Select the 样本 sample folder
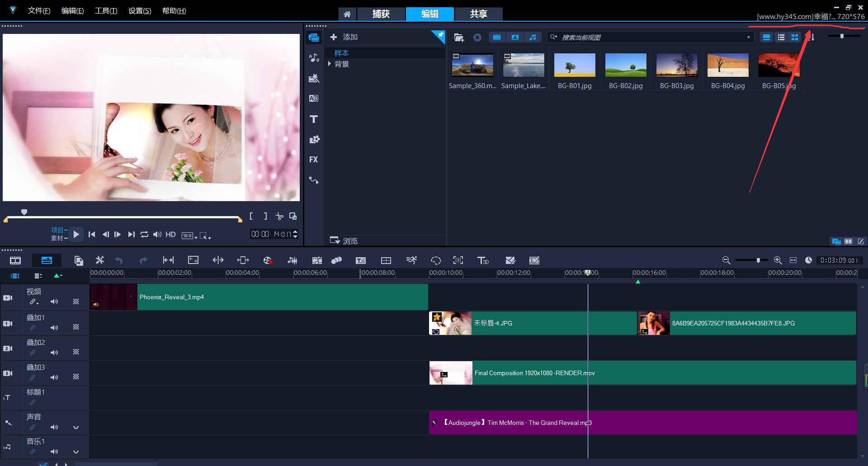The height and width of the screenshot is (466, 868). (x=341, y=53)
